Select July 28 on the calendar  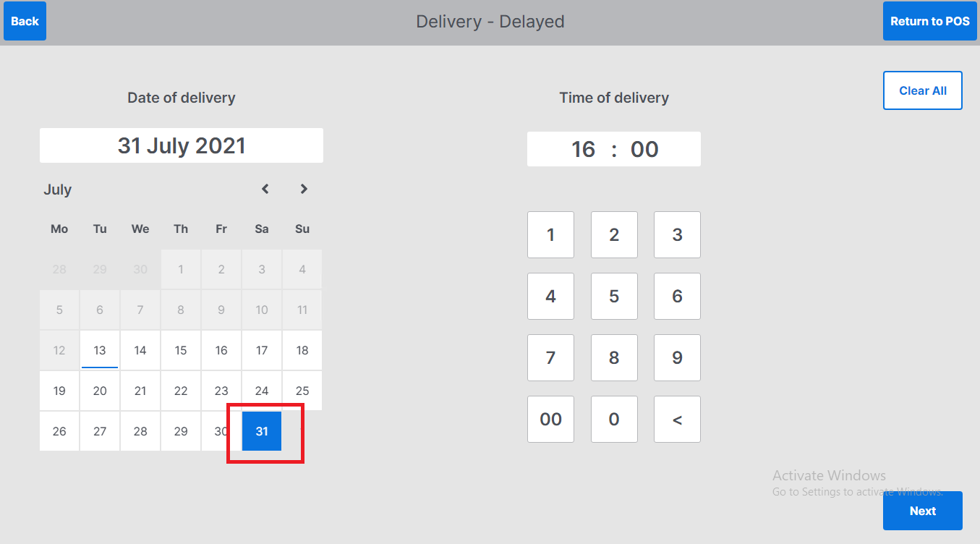click(140, 431)
